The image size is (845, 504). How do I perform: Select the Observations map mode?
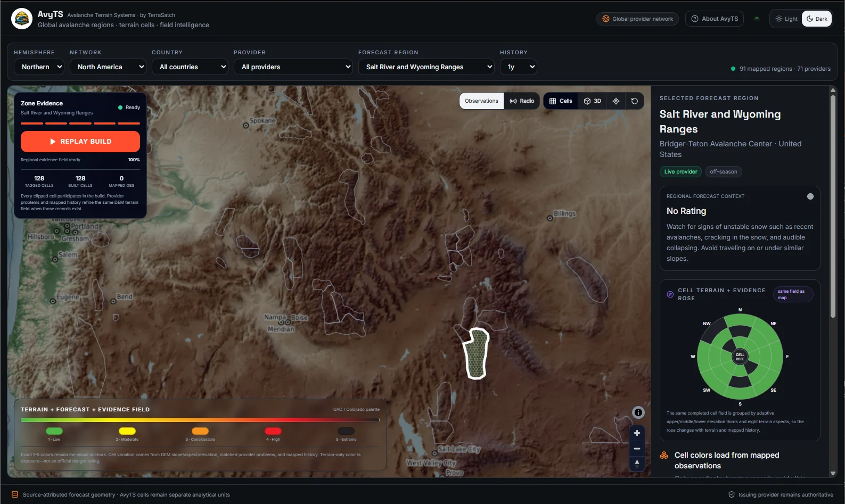coord(481,101)
